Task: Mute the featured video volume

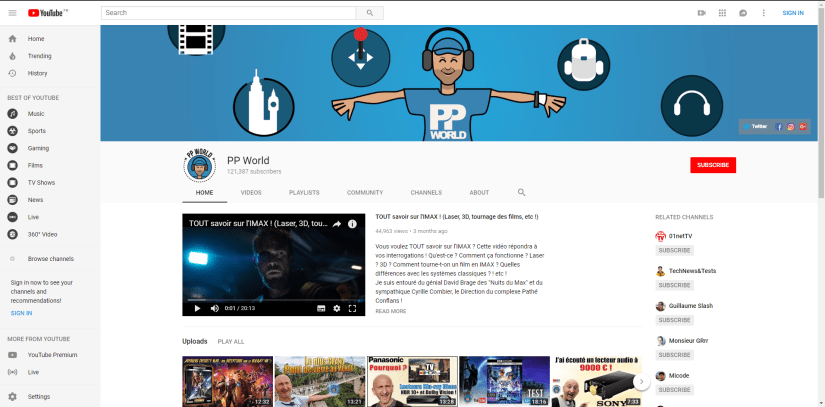Action: coord(214,308)
